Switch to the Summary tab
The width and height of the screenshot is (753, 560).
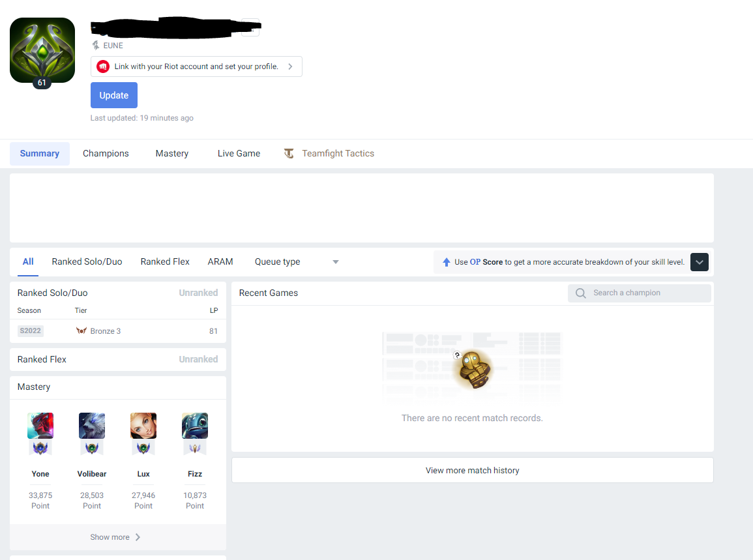tap(39, 154)
